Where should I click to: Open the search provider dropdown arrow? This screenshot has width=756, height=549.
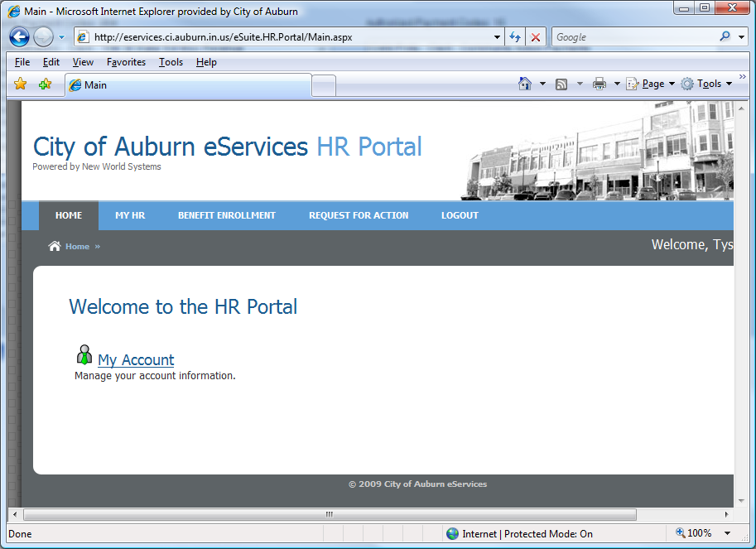[741, 37]
